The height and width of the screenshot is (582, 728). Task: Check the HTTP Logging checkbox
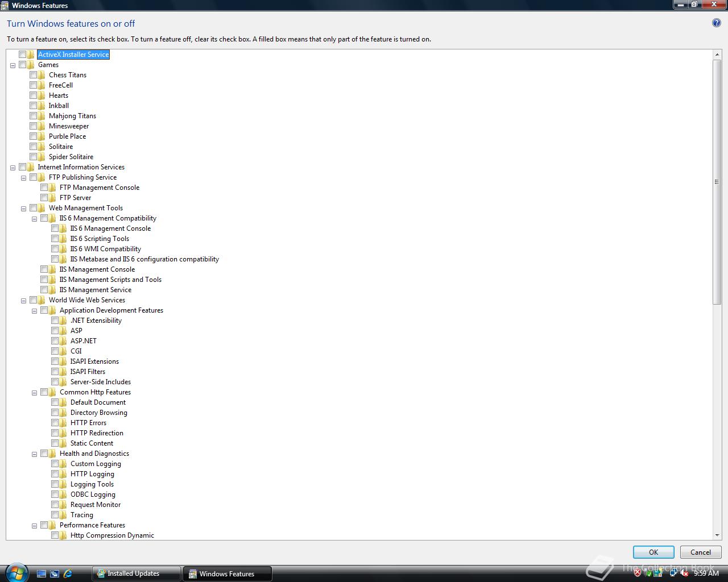coord(55,474)
